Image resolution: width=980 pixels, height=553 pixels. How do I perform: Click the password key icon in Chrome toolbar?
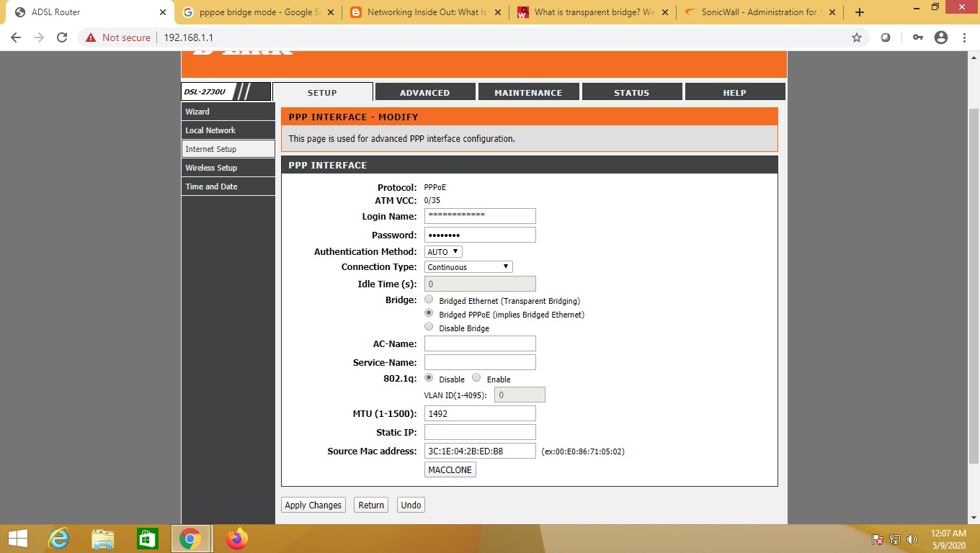pos(917,37)
